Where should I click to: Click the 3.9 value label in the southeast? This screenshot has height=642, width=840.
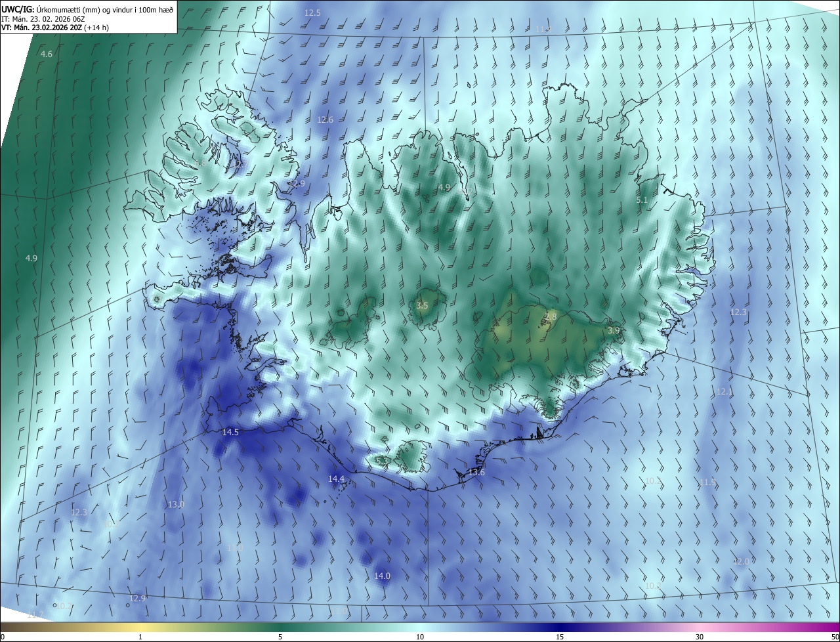coord(614,330)
